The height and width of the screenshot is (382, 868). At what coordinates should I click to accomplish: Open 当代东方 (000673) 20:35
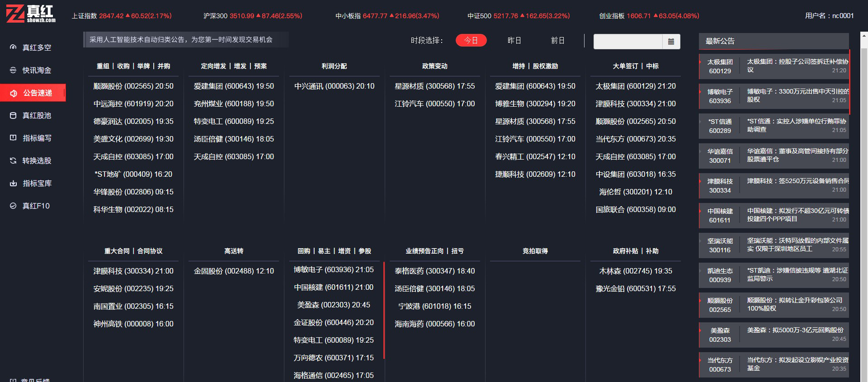tap(635, 139)
